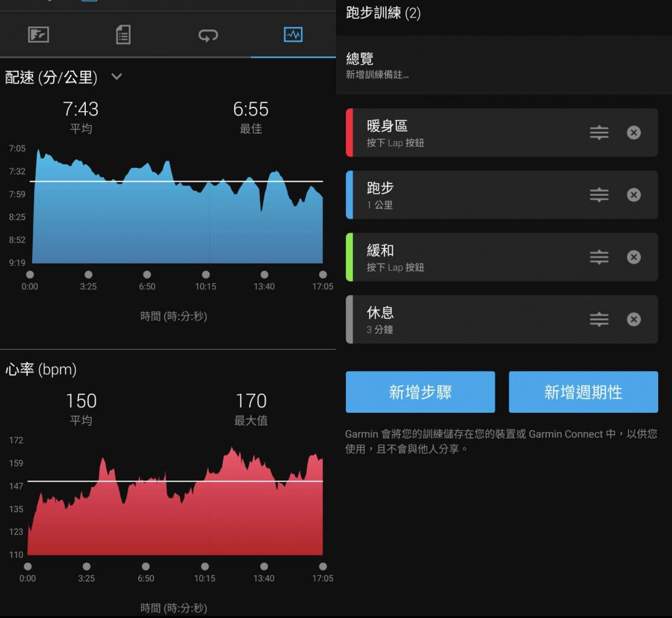The image size is (672, 618).
Task: Delete the 休息 3 分鐘 step
Action: (x=633, y=319)
